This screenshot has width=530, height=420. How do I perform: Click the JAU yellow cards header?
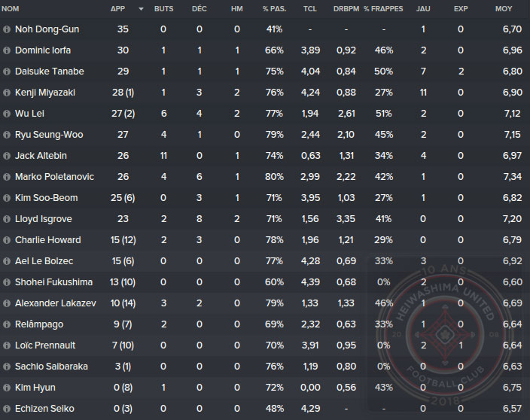pos(423,8)
